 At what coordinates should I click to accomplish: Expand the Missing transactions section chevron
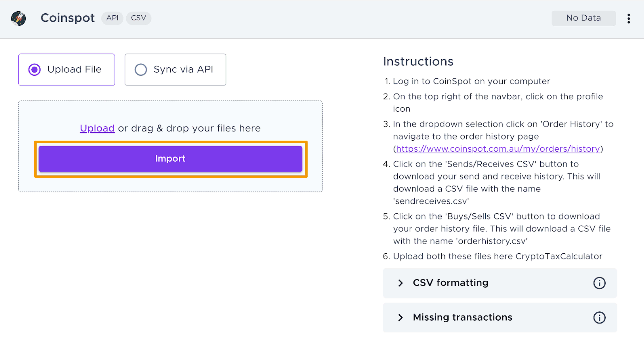coord(400,318)
